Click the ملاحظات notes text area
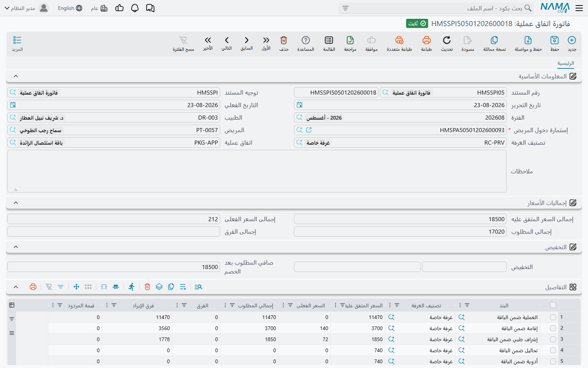Image resolution: width=588 pixels, height=368 pixels. click(257, 171)
